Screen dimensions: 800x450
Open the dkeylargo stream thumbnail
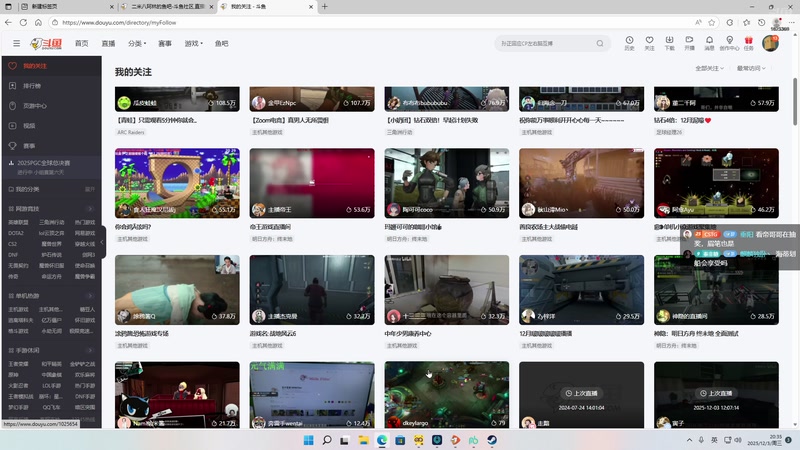click(x=446, y=395)
